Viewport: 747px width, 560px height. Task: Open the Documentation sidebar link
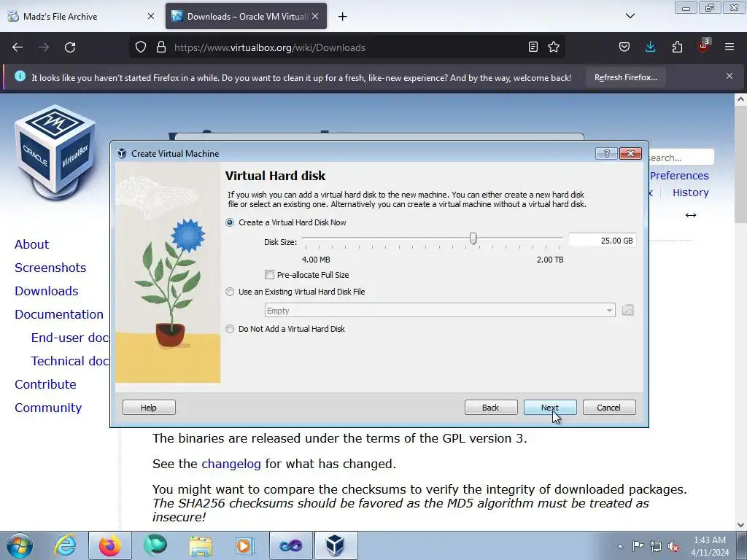59,314
